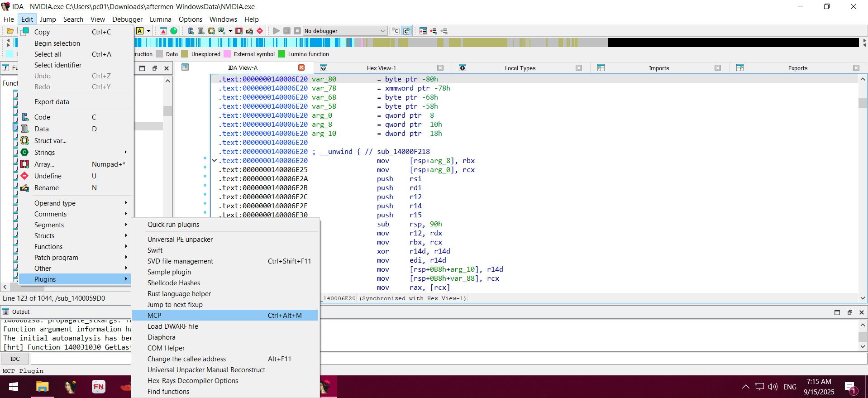Switch to the Hex View-1 tab
868x398 pixels.
tap(381, 68)
